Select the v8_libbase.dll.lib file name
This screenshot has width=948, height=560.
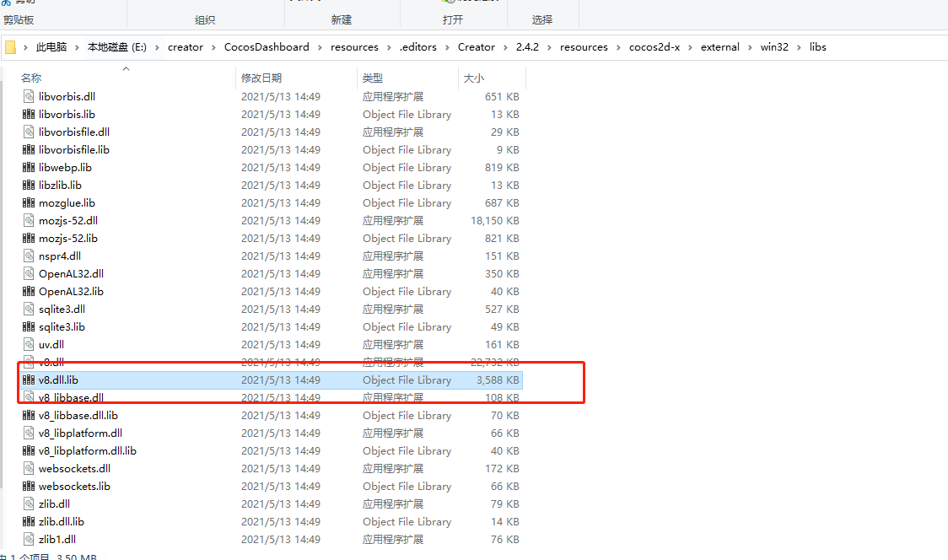78,416
